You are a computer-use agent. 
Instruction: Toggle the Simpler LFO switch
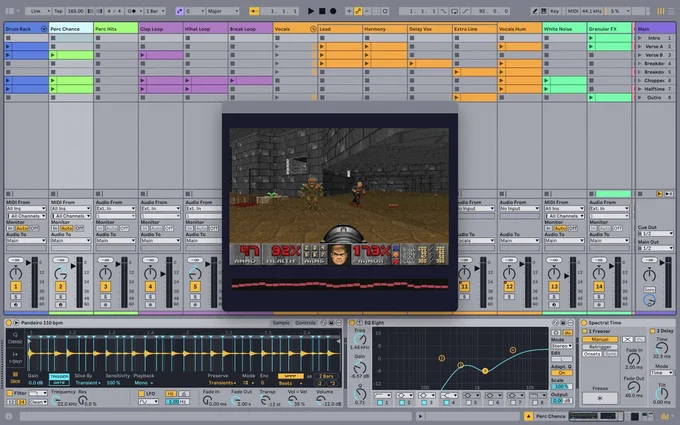click(x=141, y=393)
